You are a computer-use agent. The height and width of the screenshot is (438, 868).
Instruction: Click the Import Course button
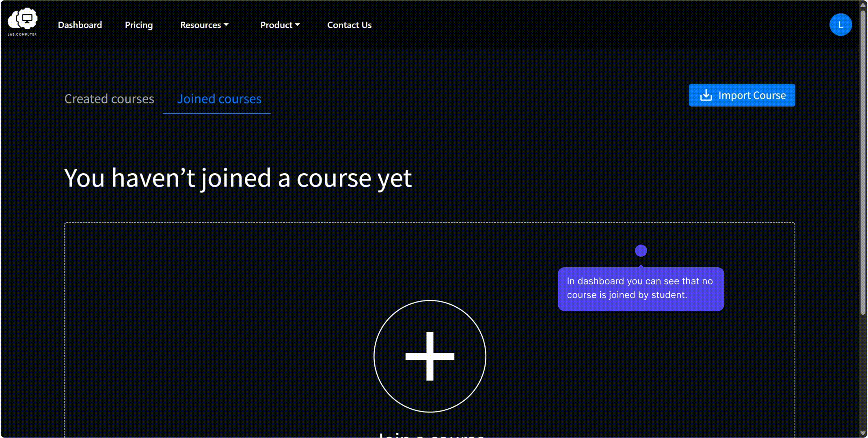742,95
